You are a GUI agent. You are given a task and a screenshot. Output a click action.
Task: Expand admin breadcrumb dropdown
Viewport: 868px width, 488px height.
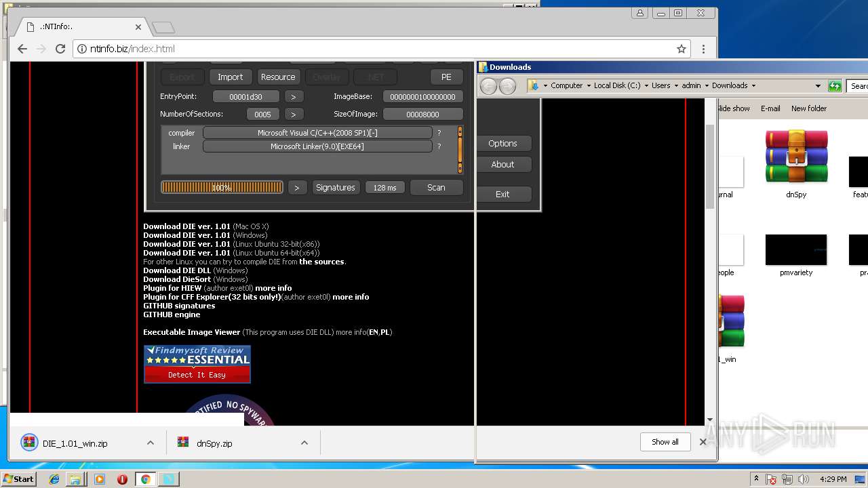pyautogui.click(x=706, y=85)
